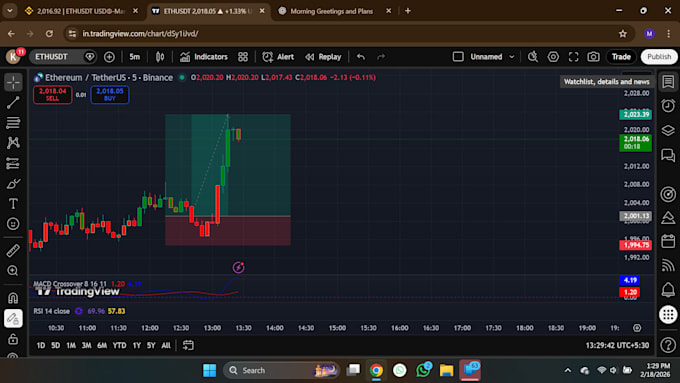Viewport: 680px width, 383px height.
Task: Undo the last chart action
Action: pyautogui.click(x=361, y=57)
